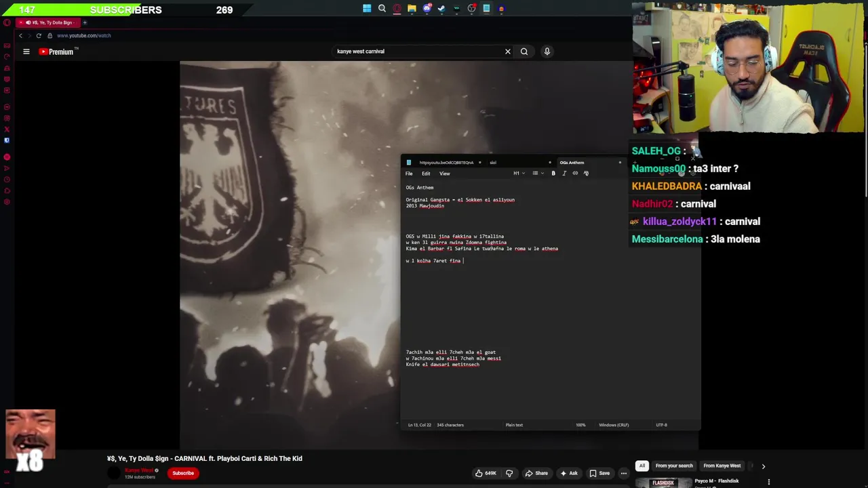Like the CARNIVAL video
868x488 pixels.
[x=486, y=473]
